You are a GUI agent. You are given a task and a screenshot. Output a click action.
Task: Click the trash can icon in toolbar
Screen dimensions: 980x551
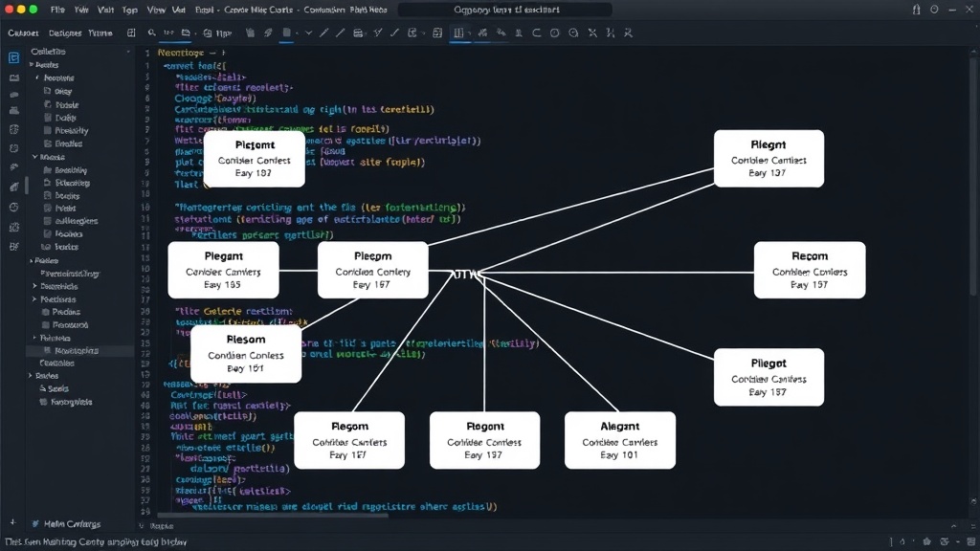coord(250,33)
